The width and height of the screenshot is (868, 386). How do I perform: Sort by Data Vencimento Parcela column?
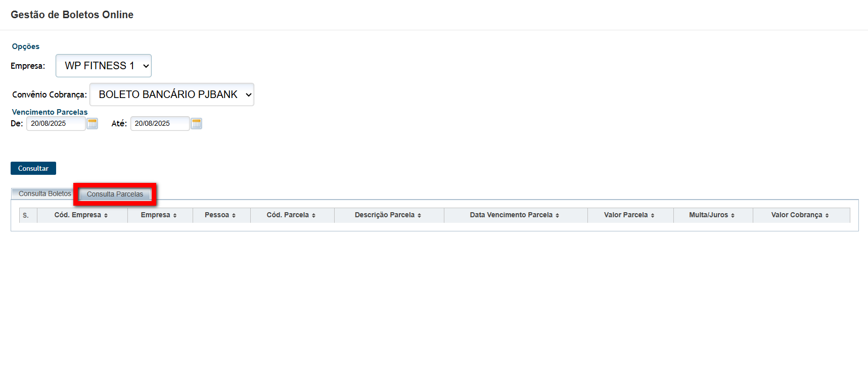click(515, 215)
